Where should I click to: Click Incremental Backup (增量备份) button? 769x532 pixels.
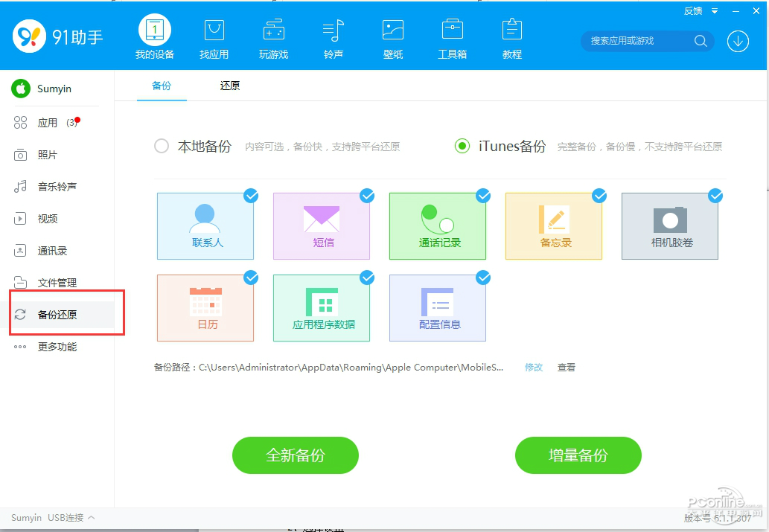(578, 455)
